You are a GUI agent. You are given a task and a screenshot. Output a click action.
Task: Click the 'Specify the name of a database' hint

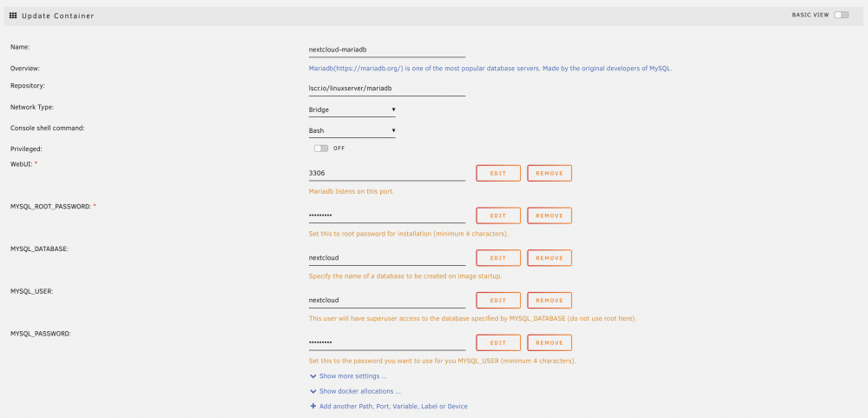[x=405, y=276]
